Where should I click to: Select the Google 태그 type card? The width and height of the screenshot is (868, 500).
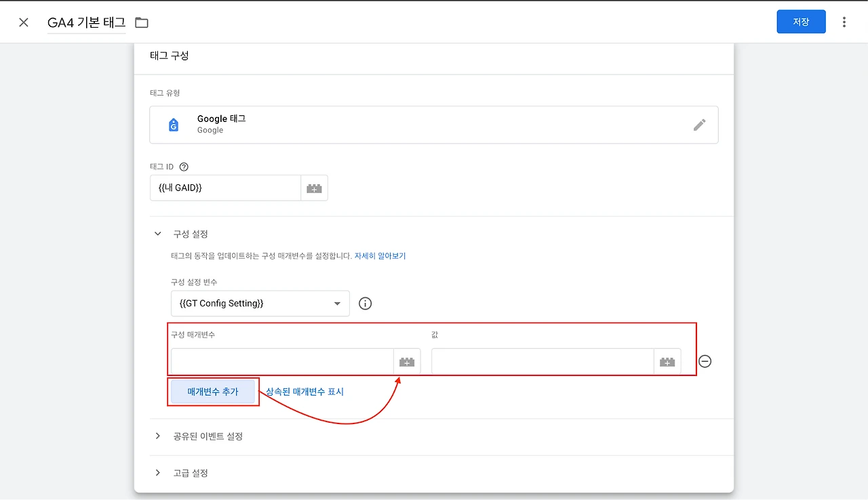tap(434, 125)
